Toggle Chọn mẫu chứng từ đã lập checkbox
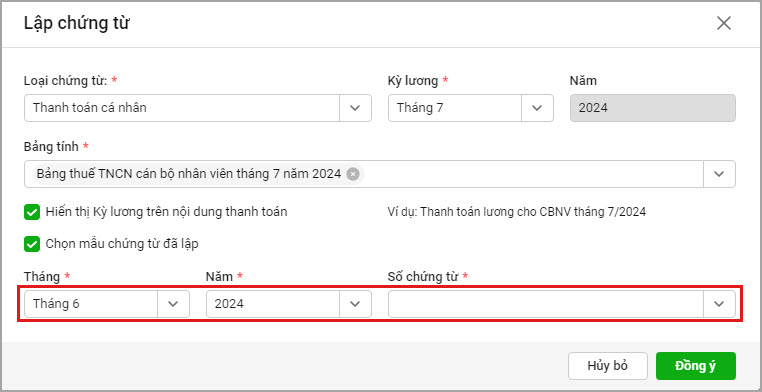The width and height of the screenshot is (762, 392). click(x=32, y=244)
